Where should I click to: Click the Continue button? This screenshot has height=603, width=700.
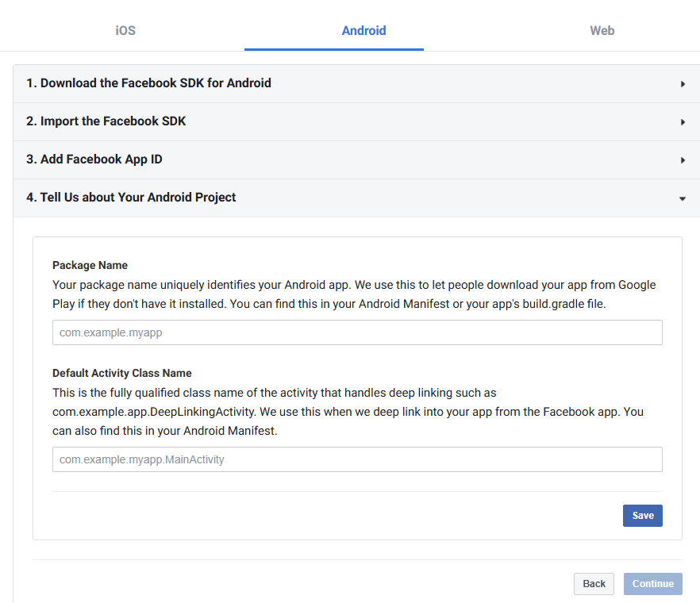pyautogui.click(x=652, y=584)
